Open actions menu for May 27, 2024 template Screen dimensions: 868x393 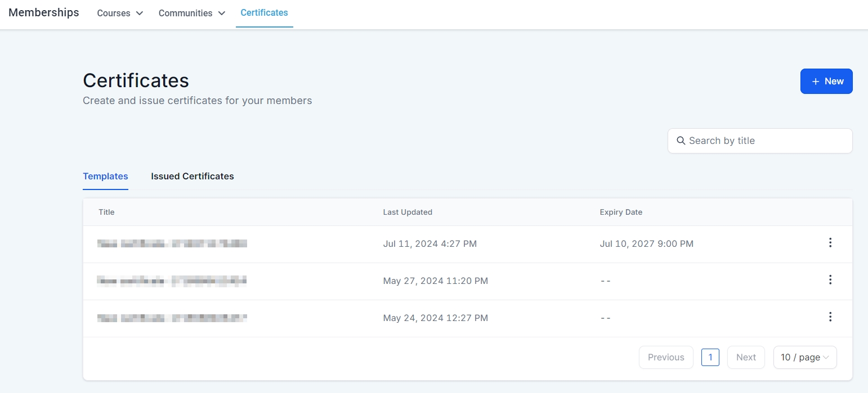point(830,280)
